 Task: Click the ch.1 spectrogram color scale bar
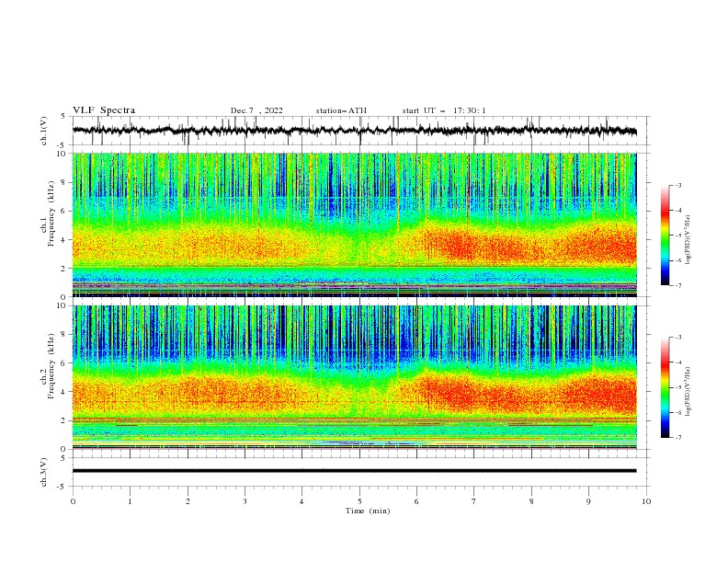[x=665, y=236]
